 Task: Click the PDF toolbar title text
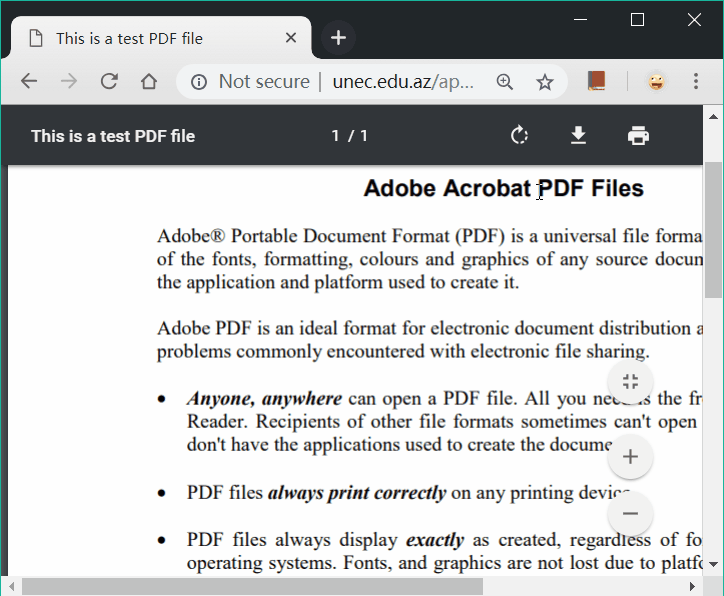[x=113, y=136]
